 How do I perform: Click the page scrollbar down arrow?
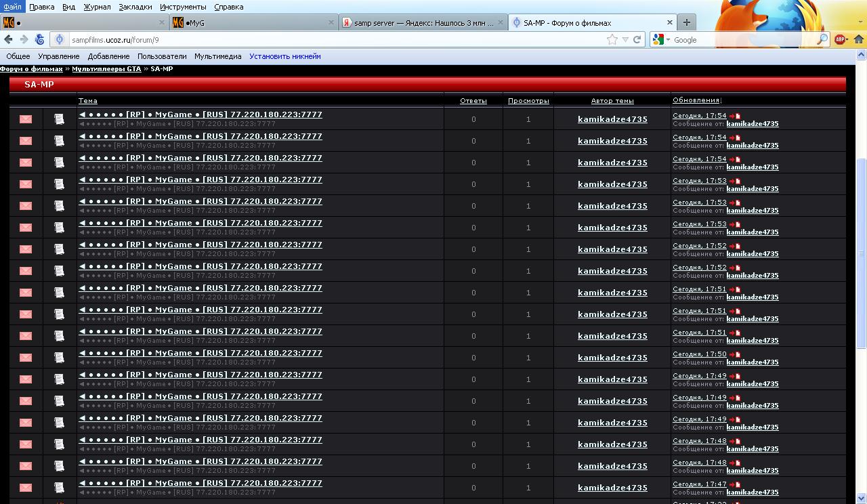862,499
